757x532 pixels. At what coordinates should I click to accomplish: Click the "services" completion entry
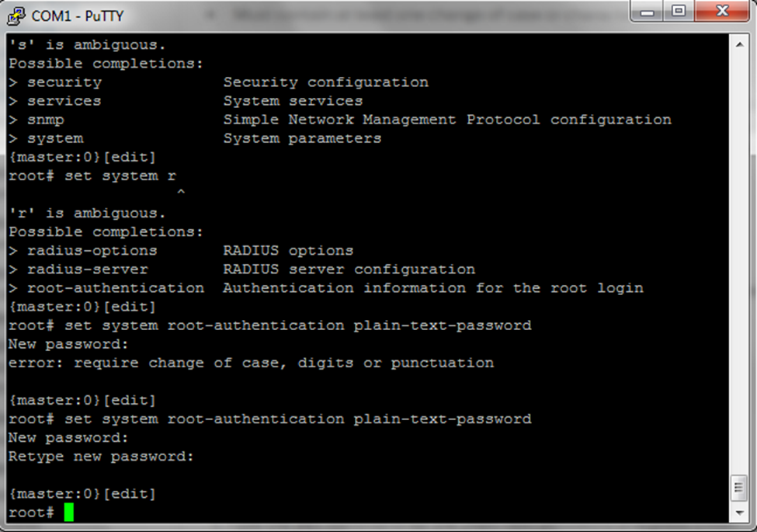point(64,101)
